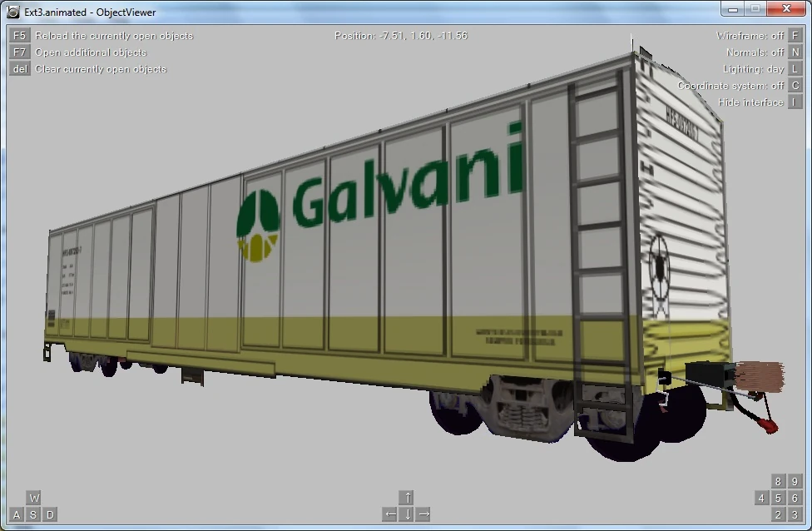Click the down arrow camera key

click(x=408, y=514)
